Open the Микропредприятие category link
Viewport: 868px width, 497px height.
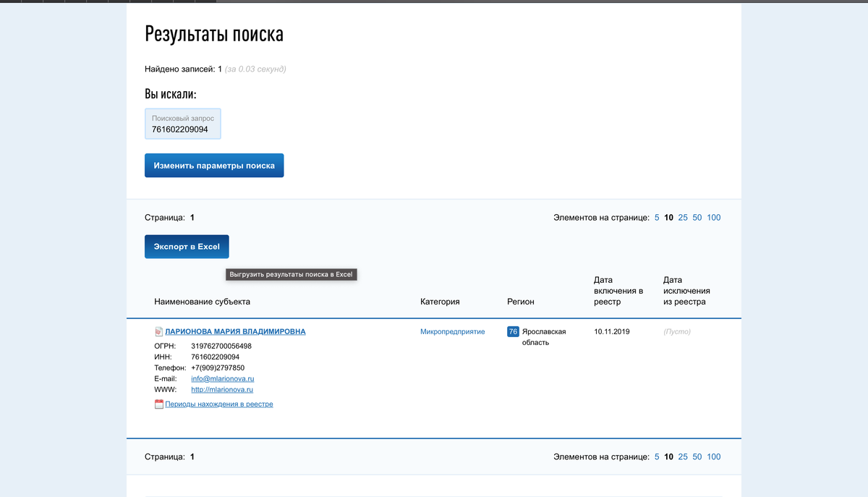coord(453,331)
